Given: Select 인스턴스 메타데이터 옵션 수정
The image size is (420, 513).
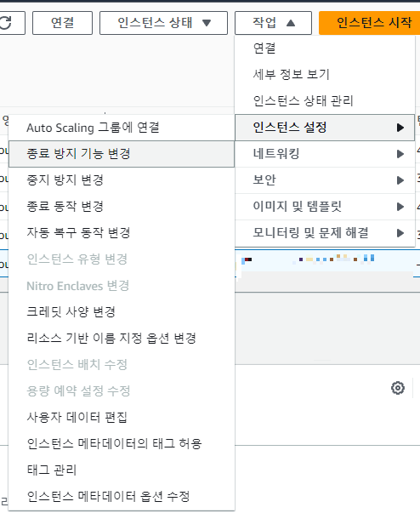Looking at the screenshot, I should [122, 496].
